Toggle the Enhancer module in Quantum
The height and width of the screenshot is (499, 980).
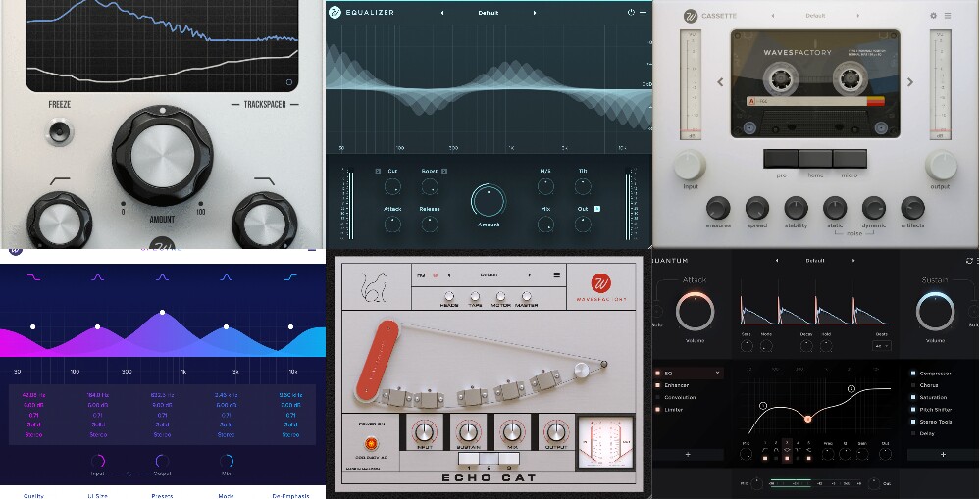657,385
